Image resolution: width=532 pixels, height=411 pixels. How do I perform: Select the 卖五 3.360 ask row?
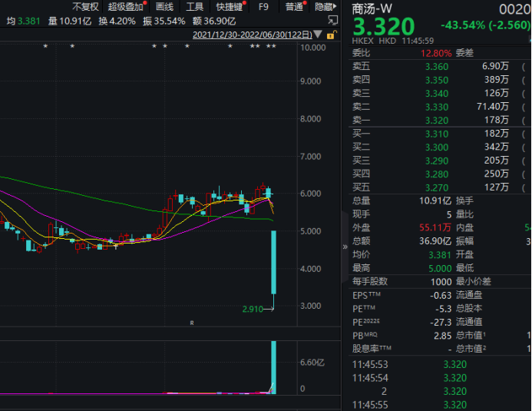[440, 66]
